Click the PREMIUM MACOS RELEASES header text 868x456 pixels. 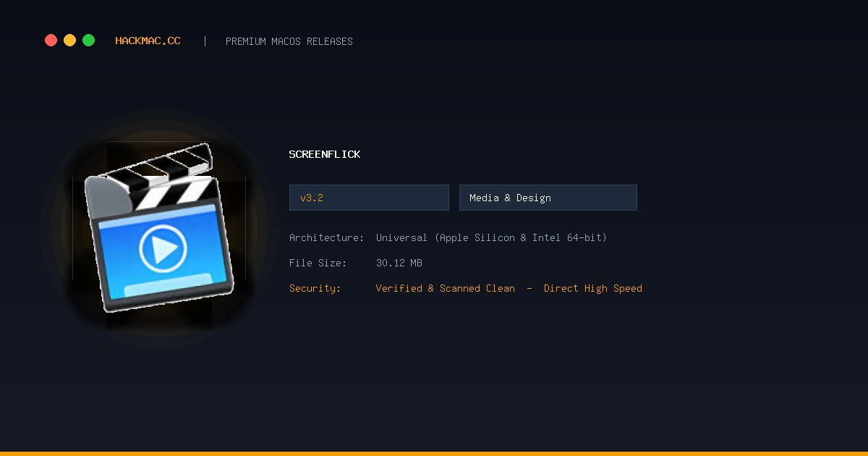tap(289, 41)
